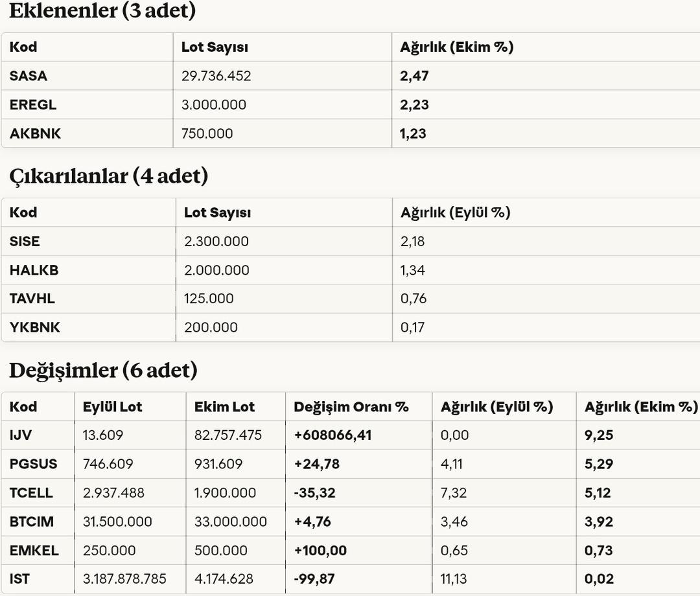The width and height of the screenshot is (700, 596).
Task: Click the Eklenenler (3 adet) heading
Action: 102,11
